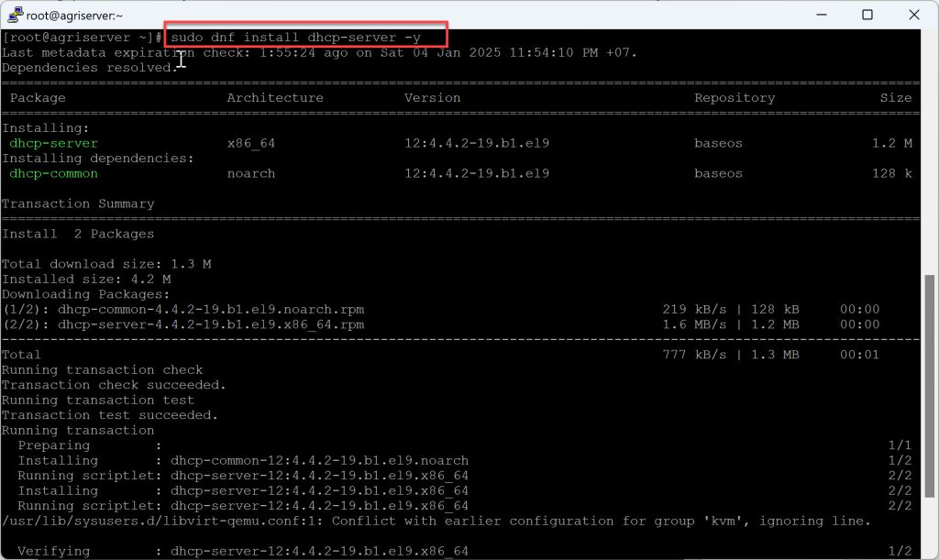Viewport: 939px width, 560px height.
Task: Click the '1.2 M' size value
Action: tap(891, 143)
